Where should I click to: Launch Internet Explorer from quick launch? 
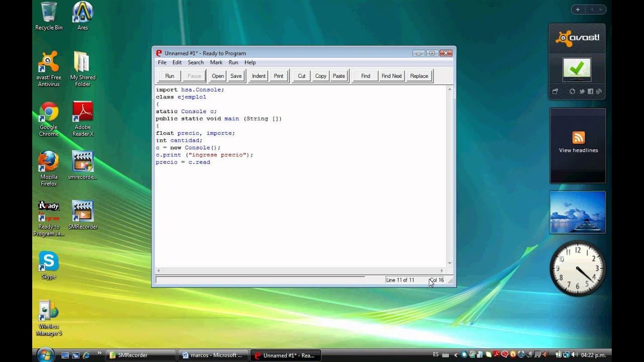pos(86,355)
